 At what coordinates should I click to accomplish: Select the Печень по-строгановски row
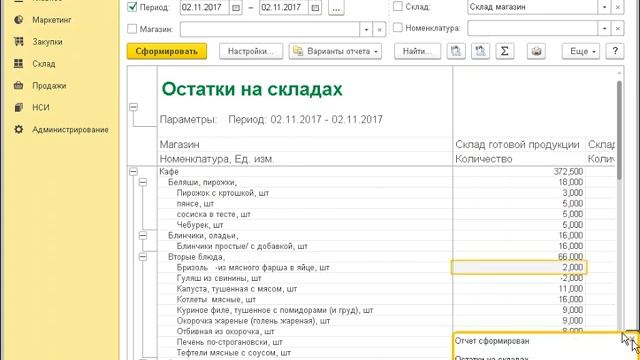click(x=229, y=342)
